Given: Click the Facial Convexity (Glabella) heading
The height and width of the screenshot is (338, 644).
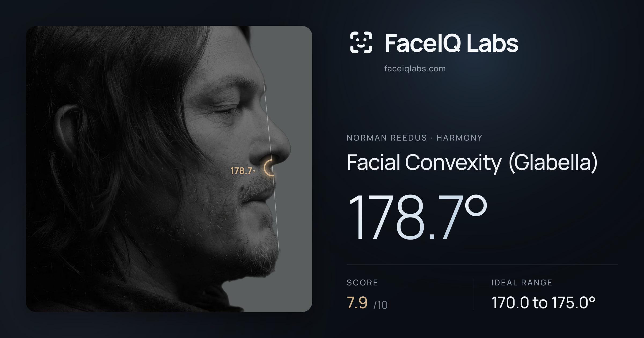Looking at the screenshot, I should tap(472, 163).
